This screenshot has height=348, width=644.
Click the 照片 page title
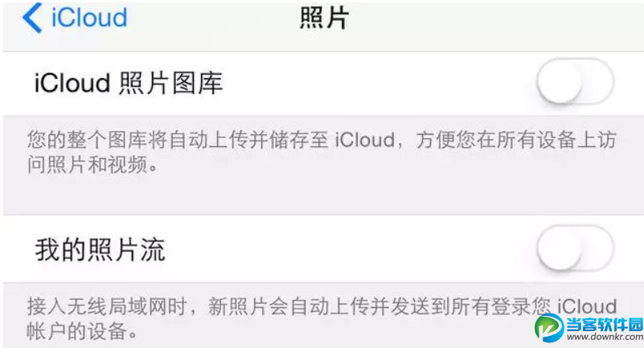point(324,19)
